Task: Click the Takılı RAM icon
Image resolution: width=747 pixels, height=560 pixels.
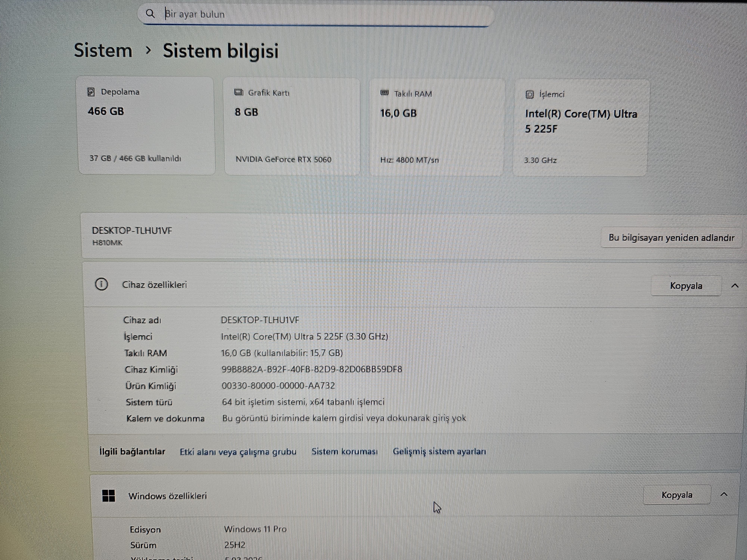Action: [x=384, y=93]
